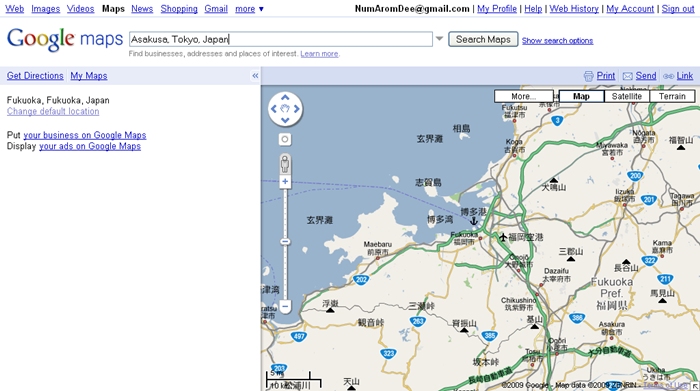Pan the map left with the arrow
This screenshot has height=391, width=700.
tap(274, 108)
